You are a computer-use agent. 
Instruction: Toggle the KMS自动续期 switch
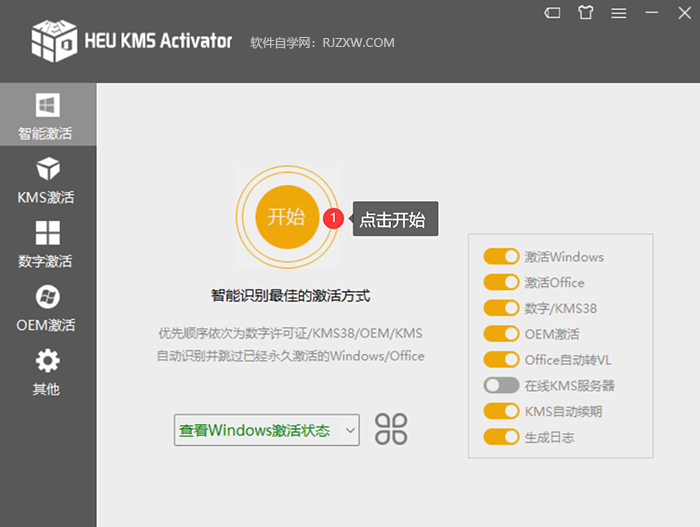coord(501,411)
